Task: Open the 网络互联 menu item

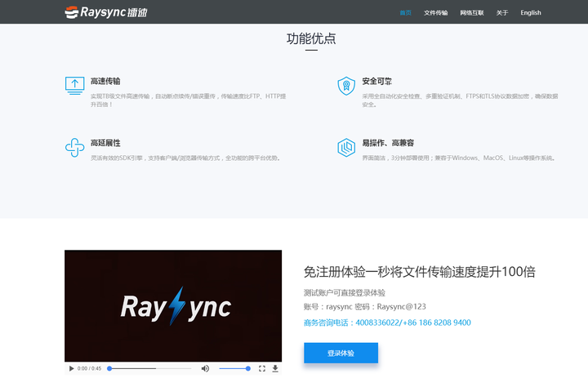Action: point(472,13)
